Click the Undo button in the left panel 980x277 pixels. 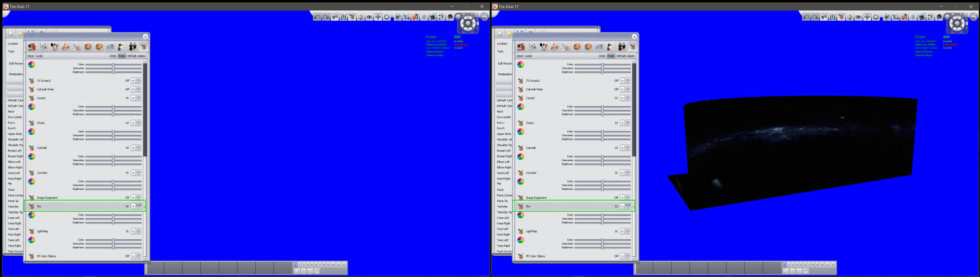pyautogui.click(x=113, y=56)
